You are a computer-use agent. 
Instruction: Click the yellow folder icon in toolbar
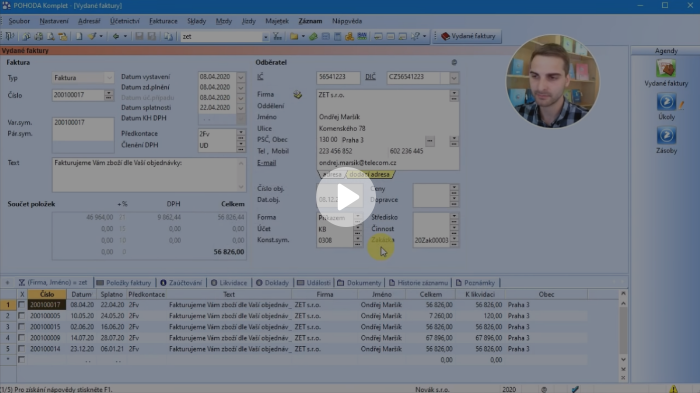coord(294,36)
